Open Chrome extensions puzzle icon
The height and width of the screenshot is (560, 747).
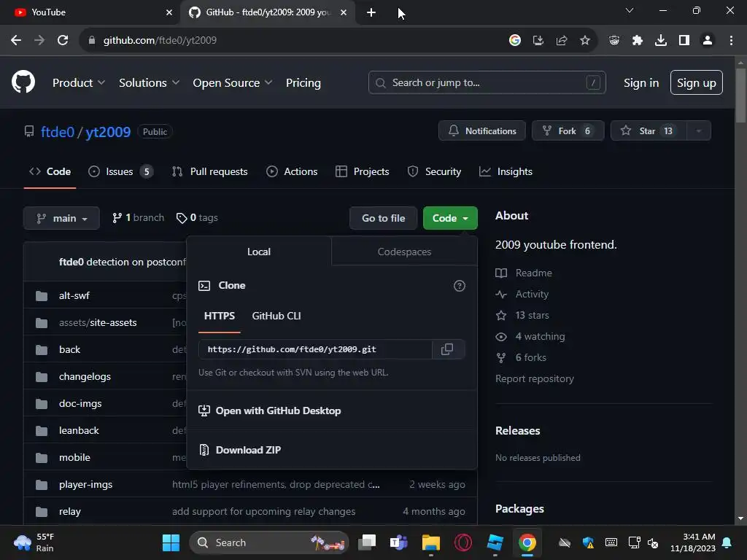(x=638, y=41)
